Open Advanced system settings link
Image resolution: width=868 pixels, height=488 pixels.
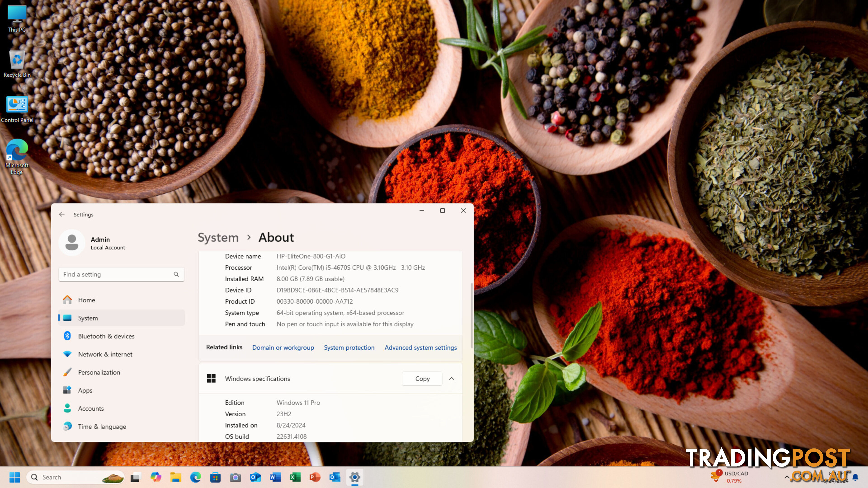420,347
